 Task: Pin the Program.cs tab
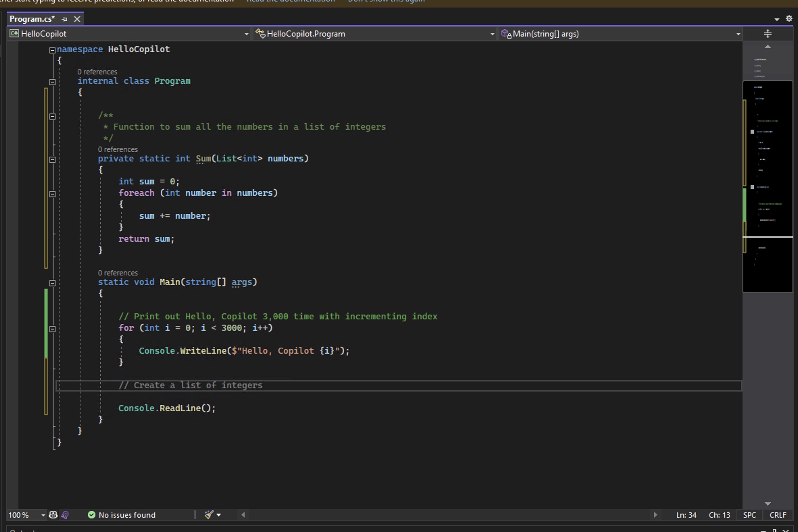64,19
